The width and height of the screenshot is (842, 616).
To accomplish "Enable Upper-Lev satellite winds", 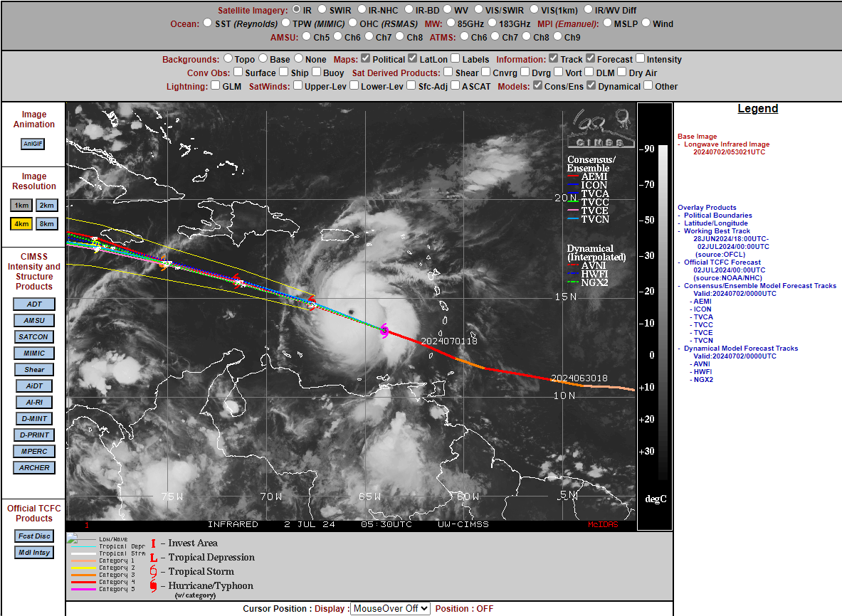I will coord(298,85).
